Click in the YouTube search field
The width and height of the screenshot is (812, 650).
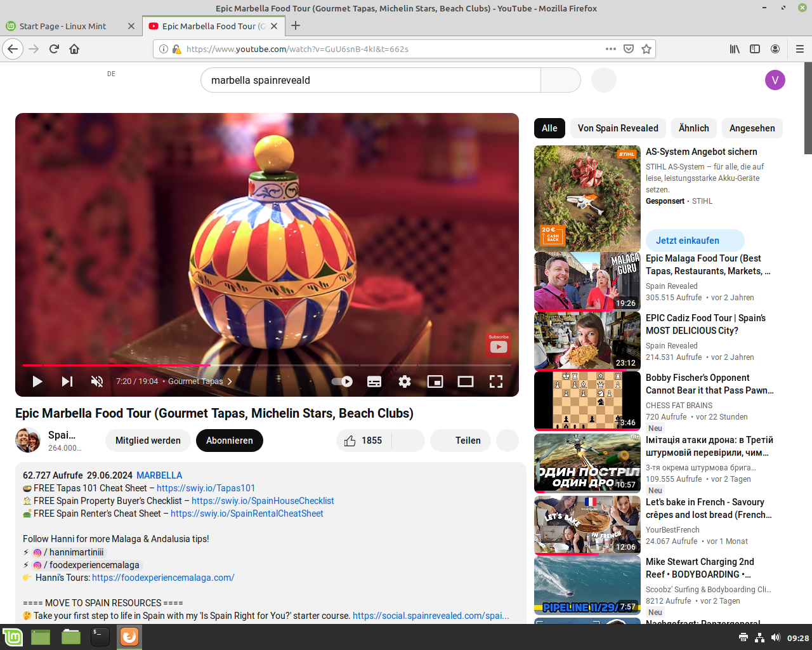click(x=371, y=81)
